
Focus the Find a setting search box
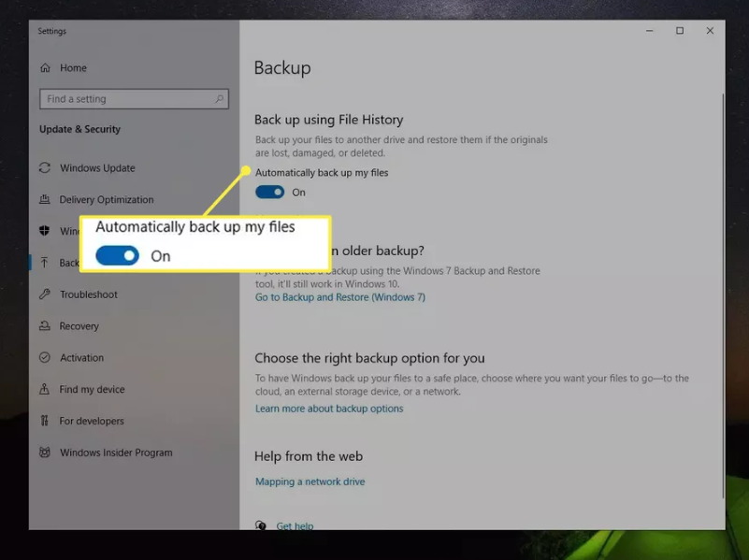pos(126,99)
